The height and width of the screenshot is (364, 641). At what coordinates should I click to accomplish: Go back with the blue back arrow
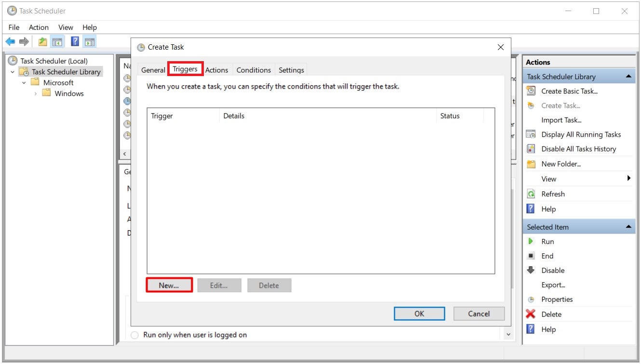coord(10,42)
